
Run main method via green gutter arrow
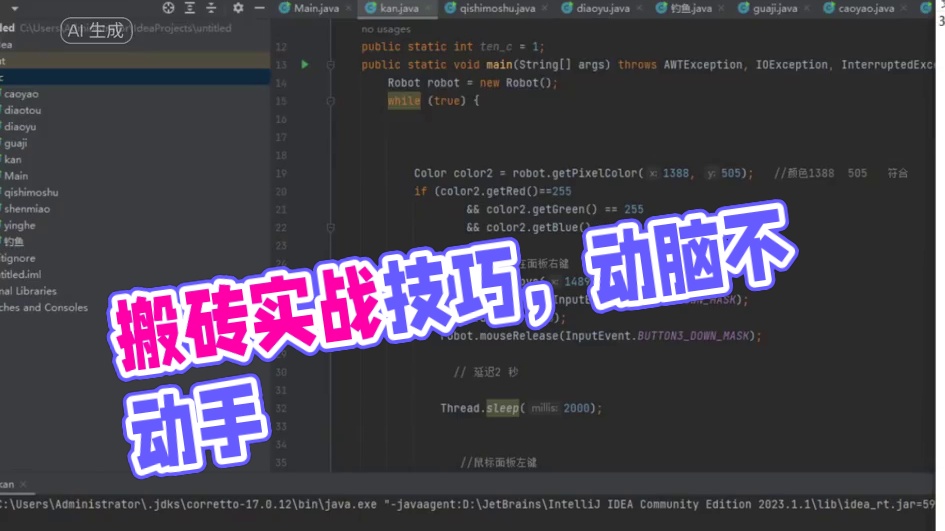pos(304,64)
